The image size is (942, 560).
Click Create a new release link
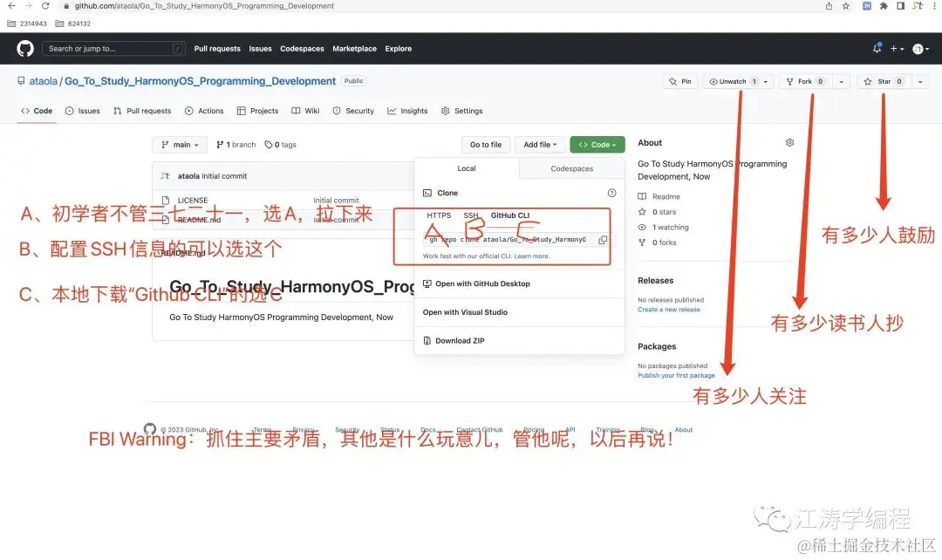click(669, 310)
